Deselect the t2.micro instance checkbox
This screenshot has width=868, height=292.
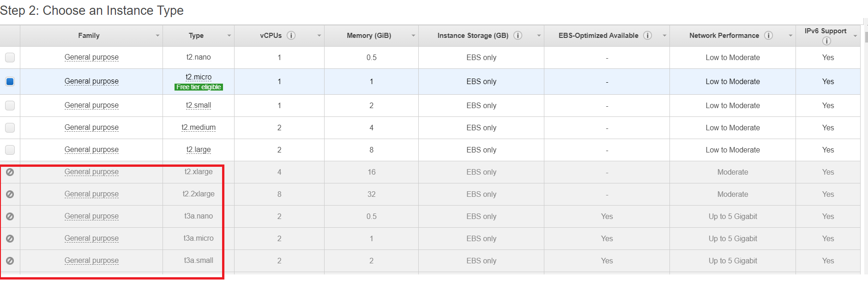click(x=10, y=82)
